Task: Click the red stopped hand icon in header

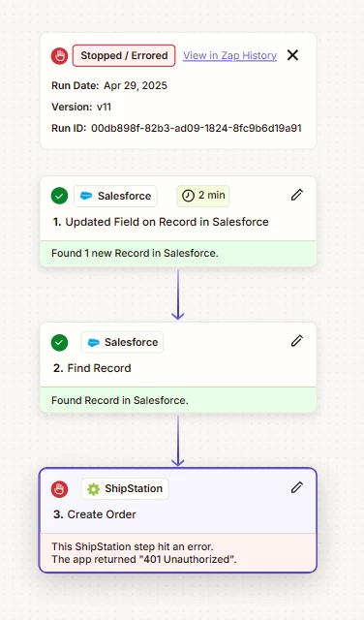Action: click(x=59, y=56)
